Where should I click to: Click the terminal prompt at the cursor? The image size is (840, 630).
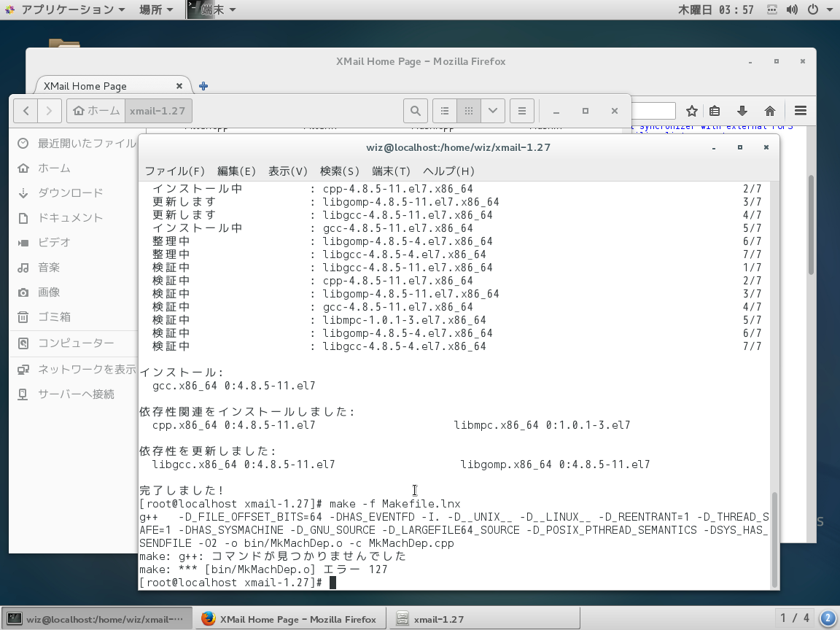pyautogui.click(x=332, y=583)
